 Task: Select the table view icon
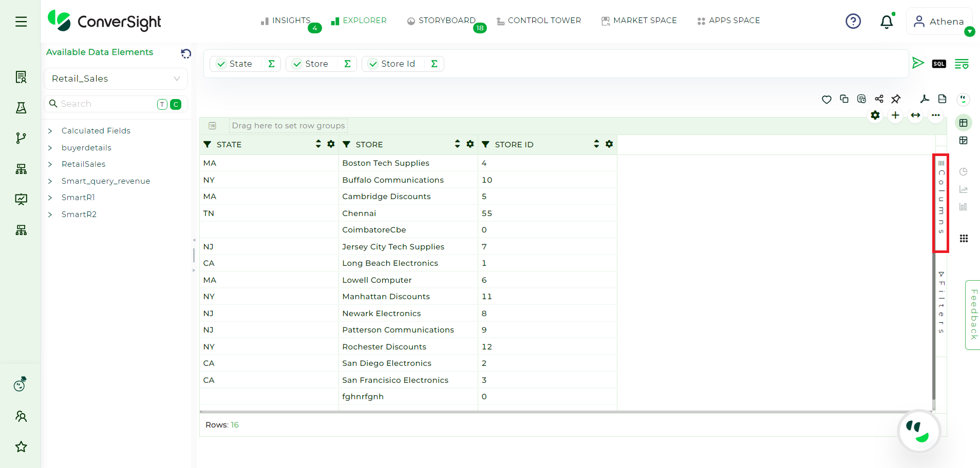[964, 123]
